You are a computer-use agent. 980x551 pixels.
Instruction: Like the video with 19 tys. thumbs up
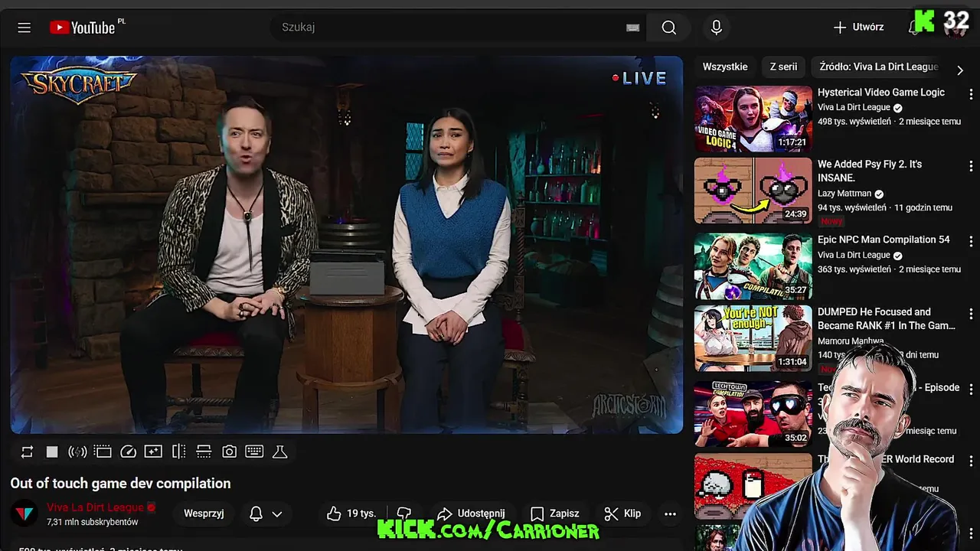pos(351,514)
